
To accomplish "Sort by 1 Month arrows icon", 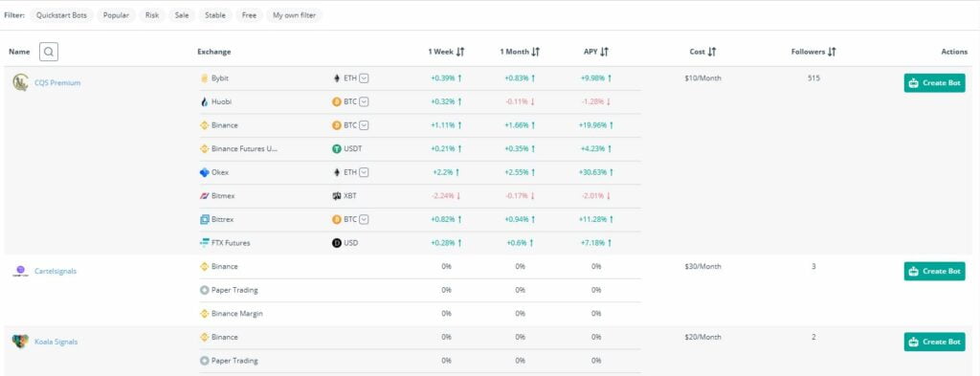I will point(536,52).
